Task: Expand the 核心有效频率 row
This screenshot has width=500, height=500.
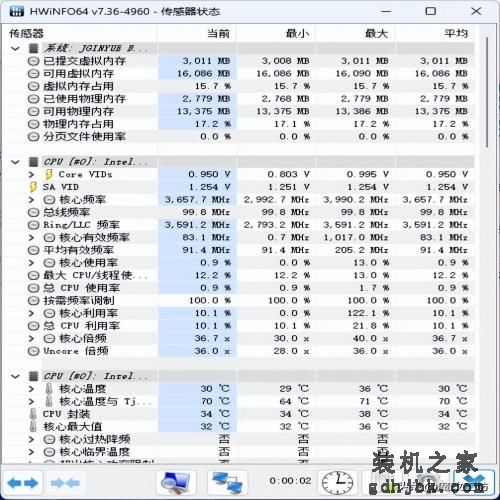Action: point(31,238)
